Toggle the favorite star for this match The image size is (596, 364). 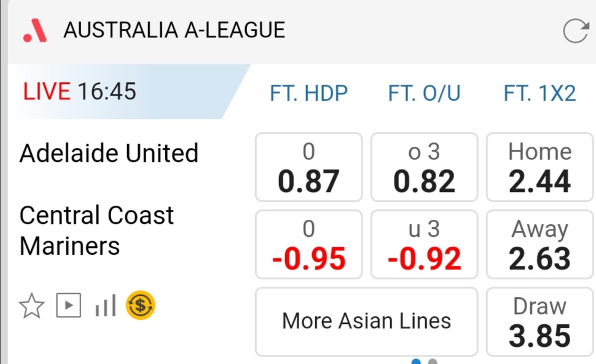pyautogui.click(x=32, y=306)
